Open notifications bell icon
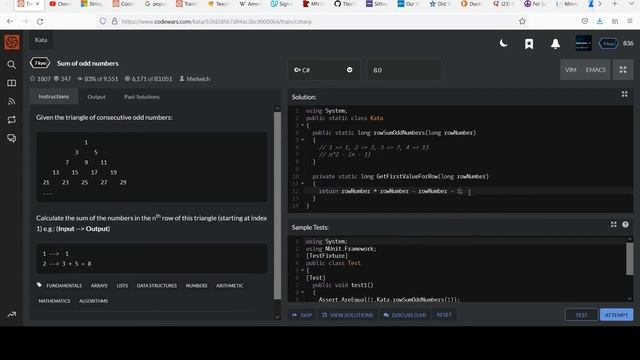The height and width of the screenshot is (360, 640). (555, 44)
